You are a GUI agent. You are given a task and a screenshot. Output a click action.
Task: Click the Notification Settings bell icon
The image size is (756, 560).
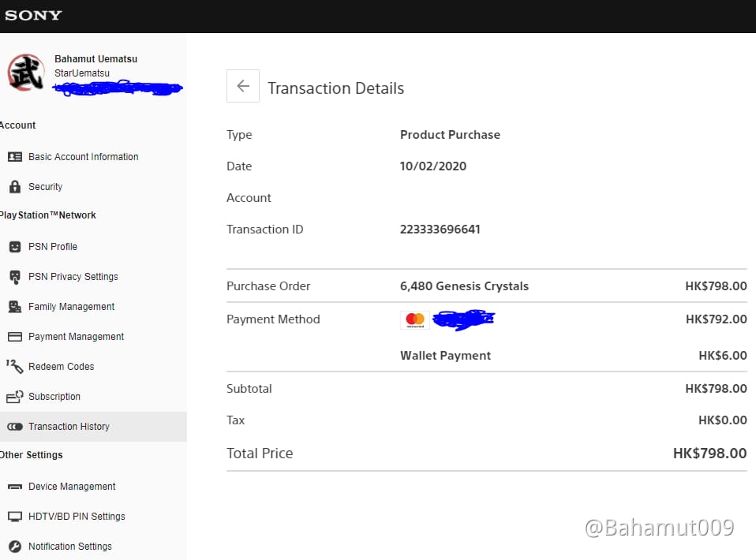[16, 546]
